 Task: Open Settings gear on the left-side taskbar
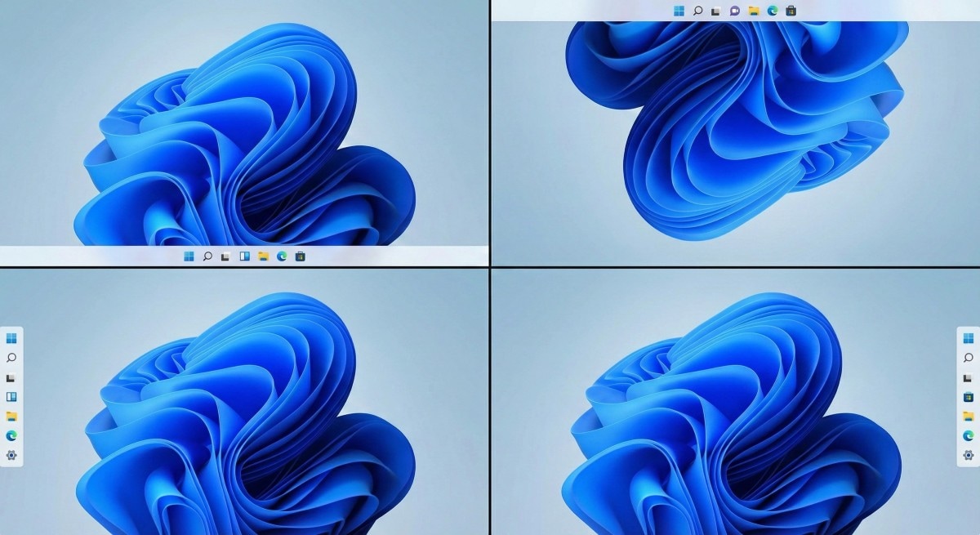click(11, 455)
